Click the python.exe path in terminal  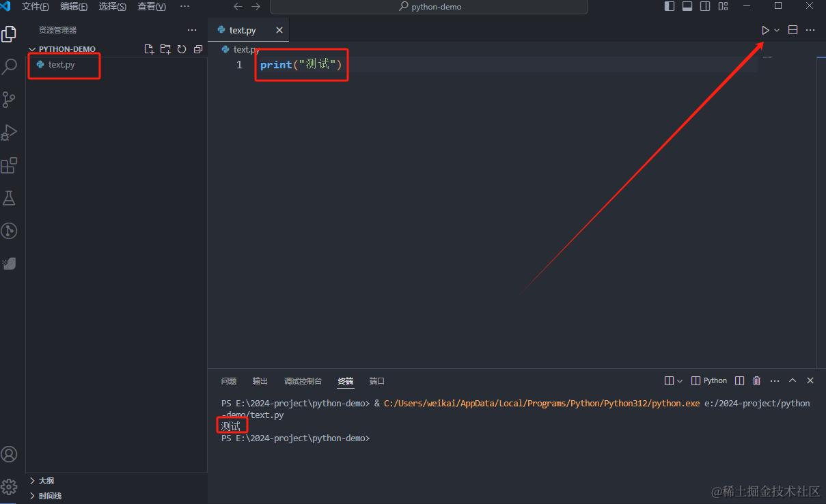pos(542,404)
